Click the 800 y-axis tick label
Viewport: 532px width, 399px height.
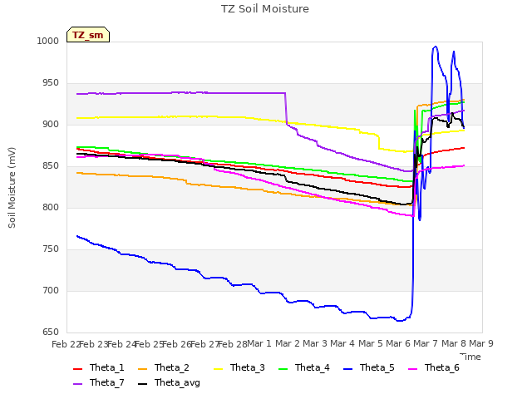(x=51, y=207)
